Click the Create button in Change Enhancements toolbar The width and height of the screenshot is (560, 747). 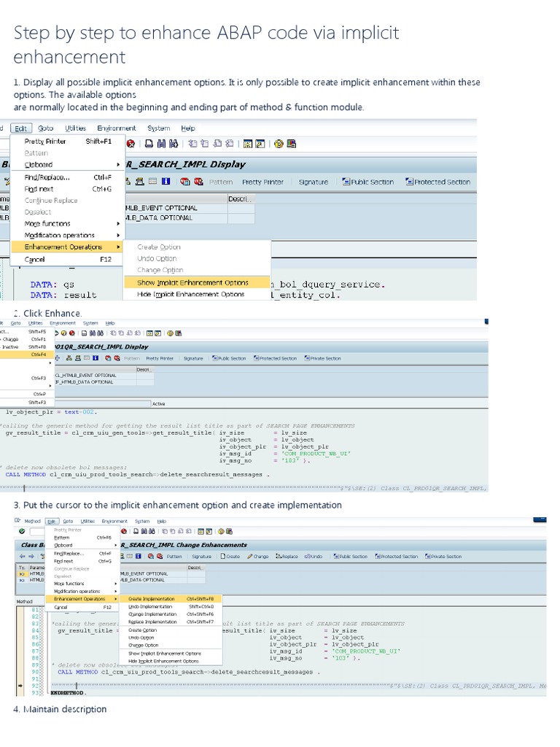click(230, 556)
